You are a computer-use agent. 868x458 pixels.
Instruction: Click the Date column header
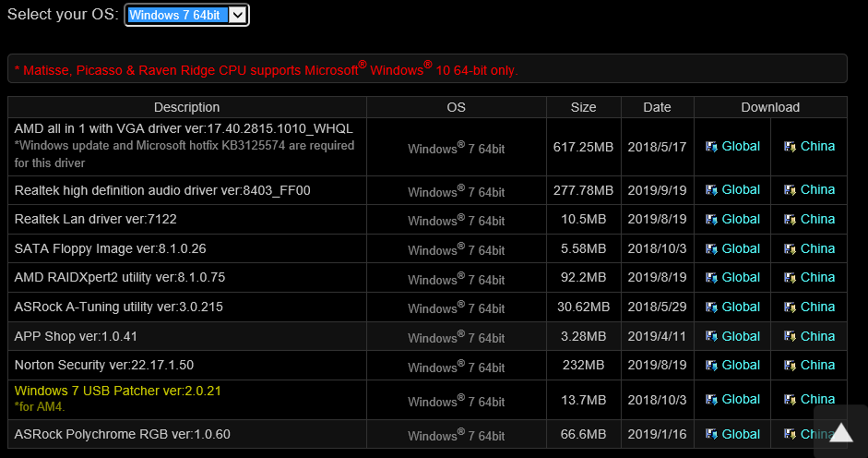click(x=657, y=107)
